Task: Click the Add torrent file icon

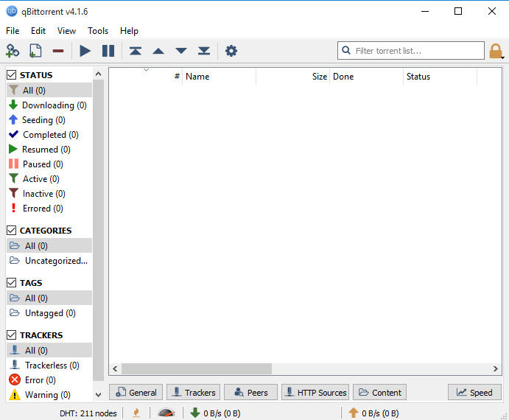Action: [x=35, y=51]
